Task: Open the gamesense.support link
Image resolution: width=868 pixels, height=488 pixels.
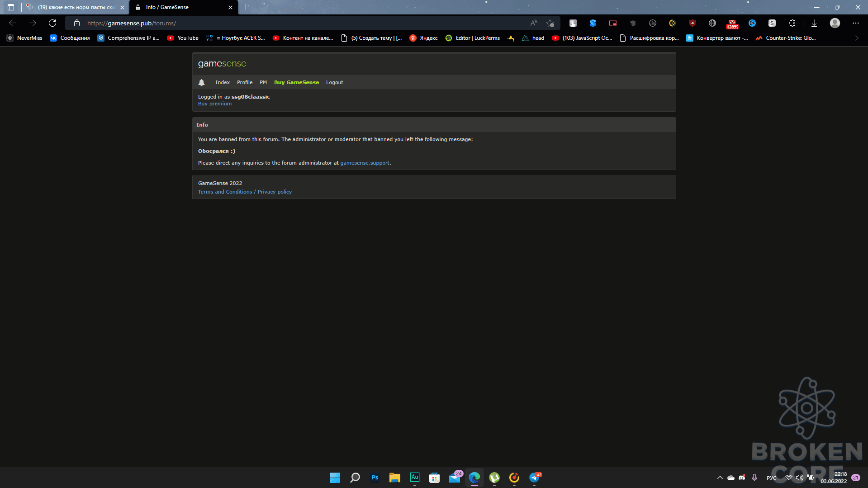Action: (x=365, y=163)
